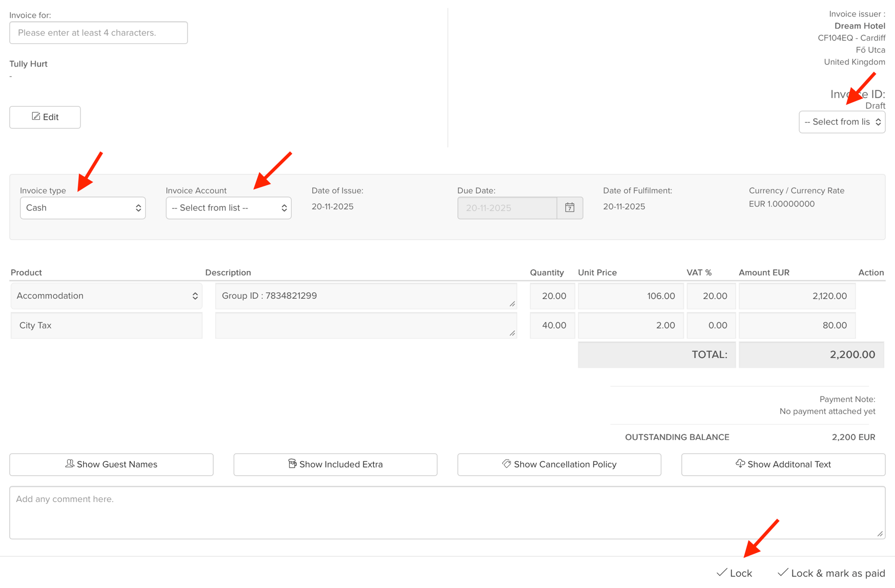Screen dimensions: 895x588
Task: Click the Lock checkmark icon
Action: 722,573
